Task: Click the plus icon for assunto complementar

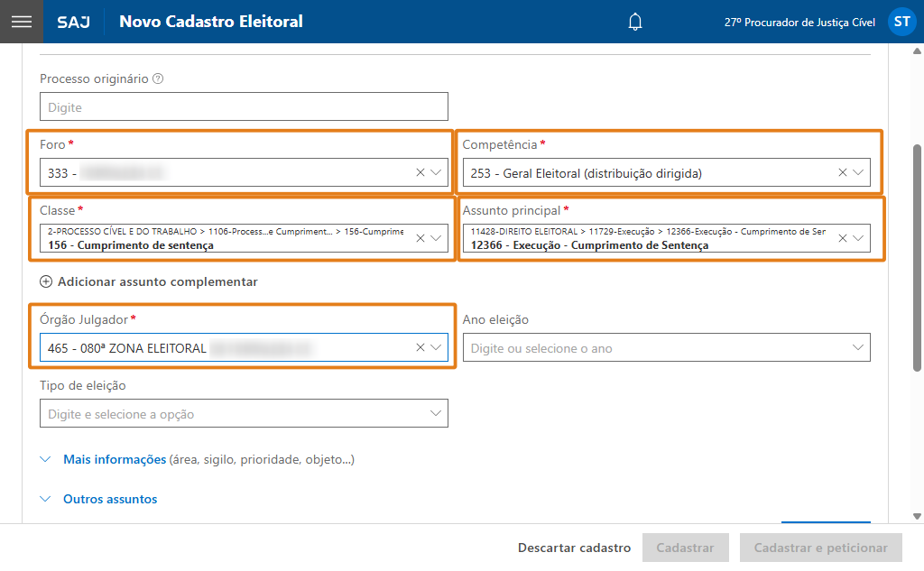Action: pos(46,281)
